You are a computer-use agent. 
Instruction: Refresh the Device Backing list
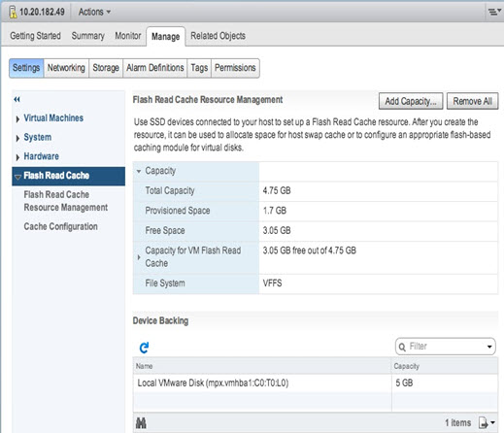click(144, 348)
